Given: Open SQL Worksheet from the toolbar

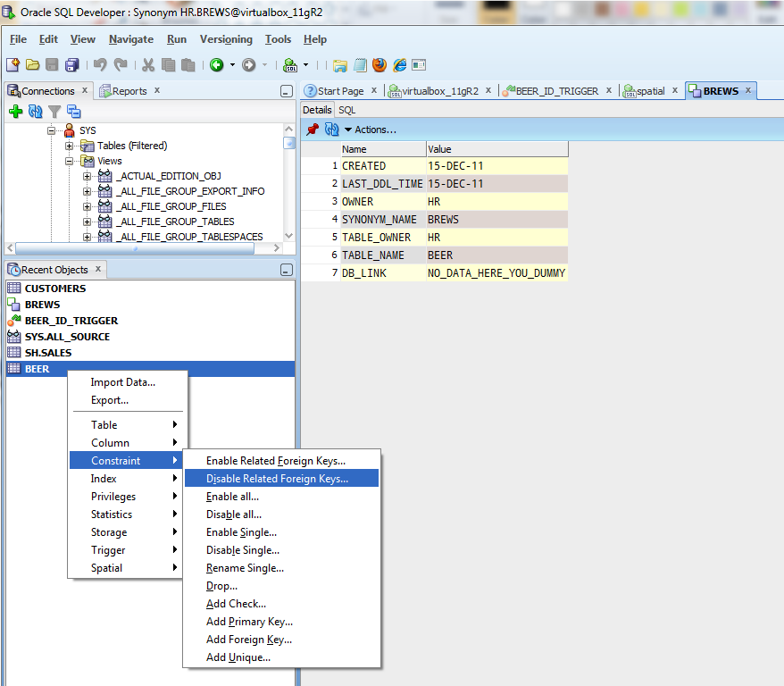Looking at the screenshot, I should click(x=290, y=65).
